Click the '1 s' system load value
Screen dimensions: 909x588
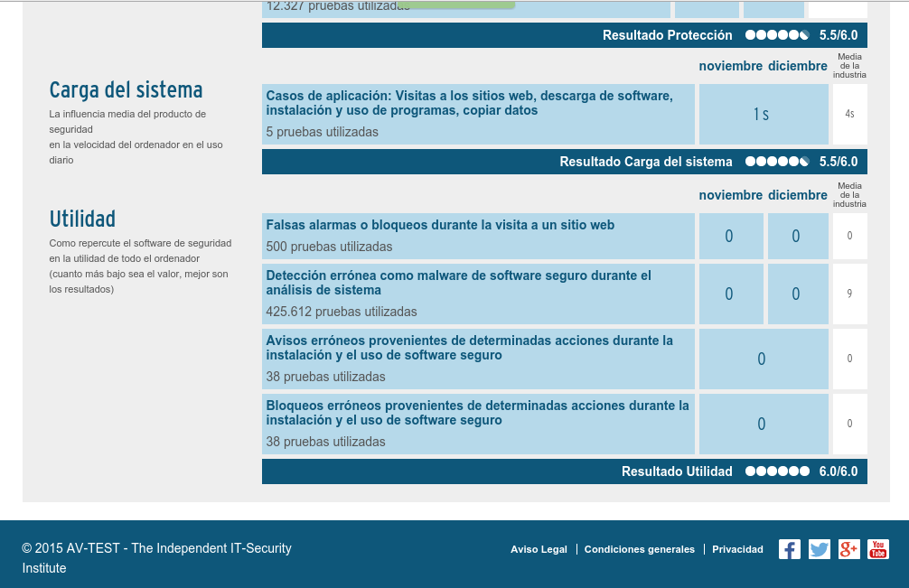pos(761,115)
